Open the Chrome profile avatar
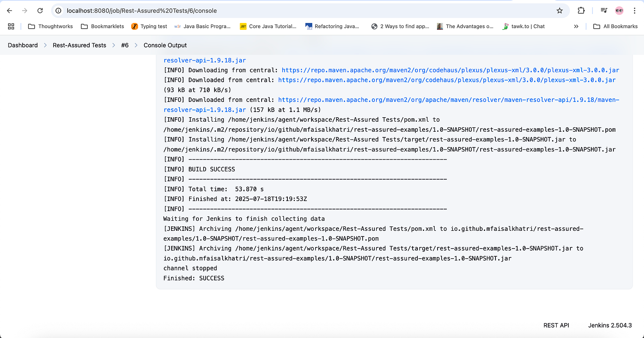 [619, 10]
